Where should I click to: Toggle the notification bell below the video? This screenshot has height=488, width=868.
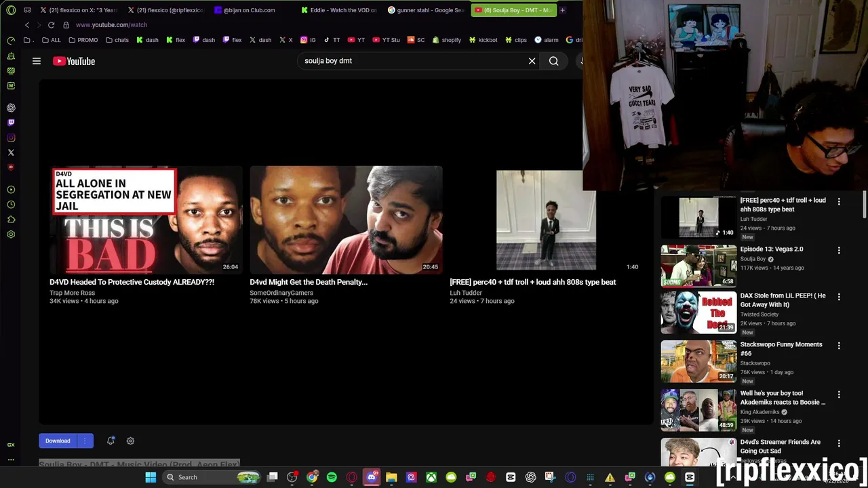111,441
